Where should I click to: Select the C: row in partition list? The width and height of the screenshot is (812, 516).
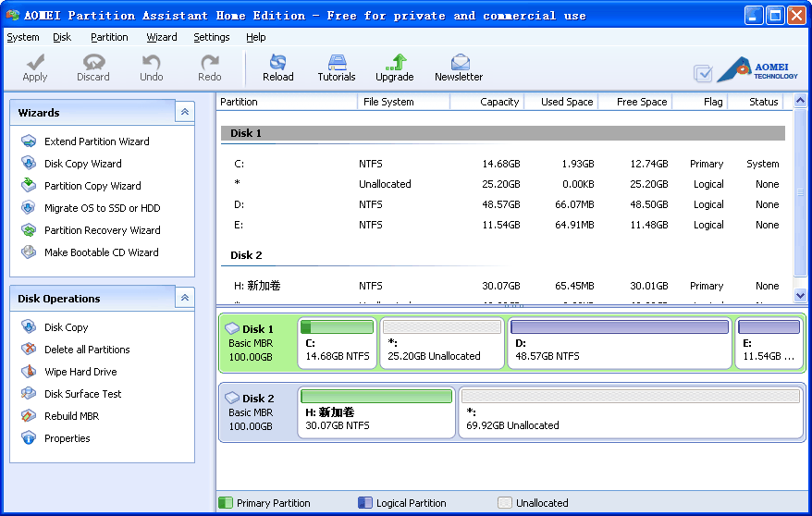503,164
